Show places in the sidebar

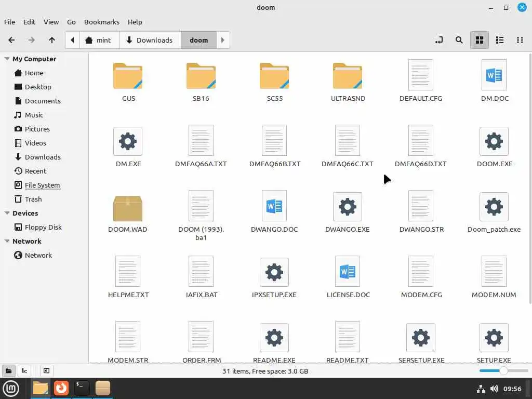pos(8,371)
